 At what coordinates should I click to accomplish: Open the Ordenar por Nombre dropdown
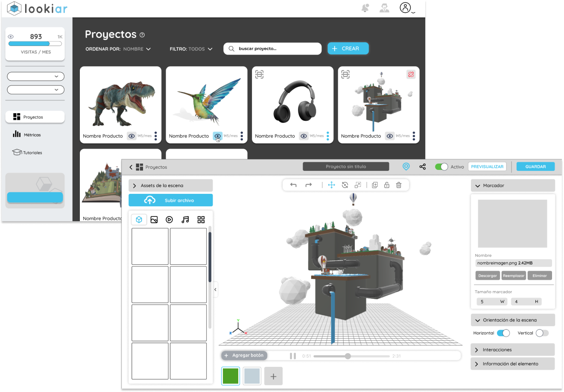tap(137, 49)
